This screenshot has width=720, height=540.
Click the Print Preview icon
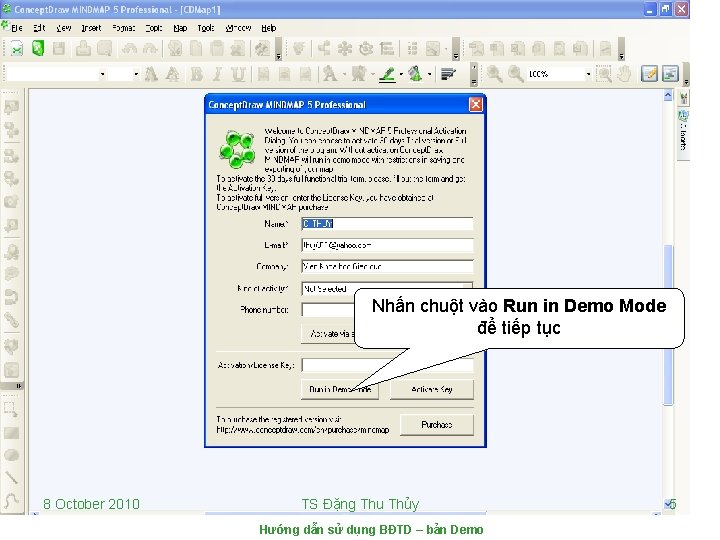point(104,48)
